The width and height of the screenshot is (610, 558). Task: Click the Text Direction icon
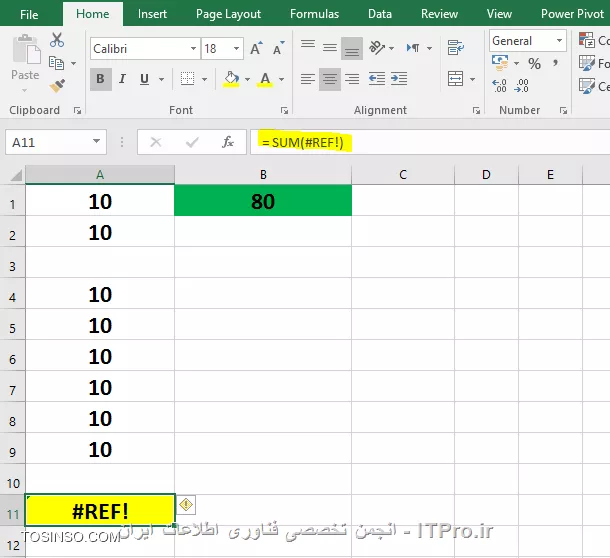pos(413,48)
